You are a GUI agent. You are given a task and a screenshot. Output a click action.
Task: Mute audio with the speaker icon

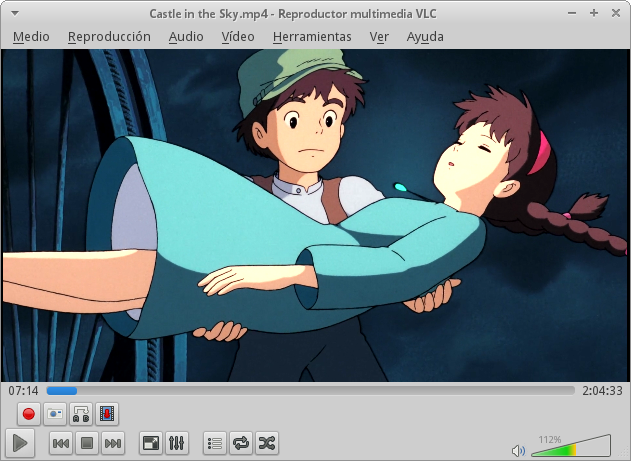(518, 451)
